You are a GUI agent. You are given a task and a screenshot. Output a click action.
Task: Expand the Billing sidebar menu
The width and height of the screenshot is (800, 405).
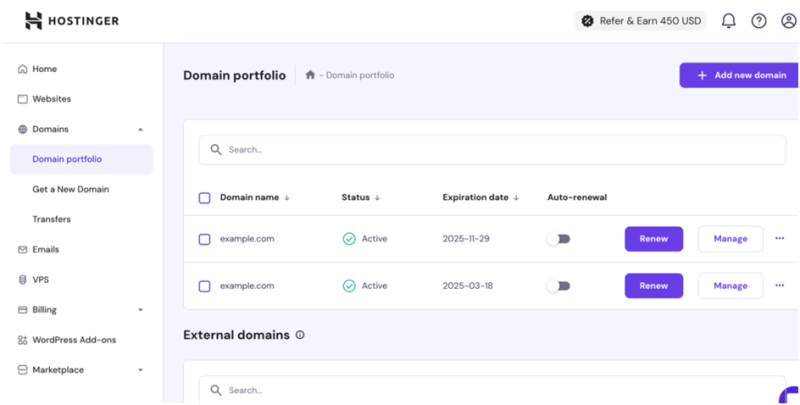(x=140, y=310)
